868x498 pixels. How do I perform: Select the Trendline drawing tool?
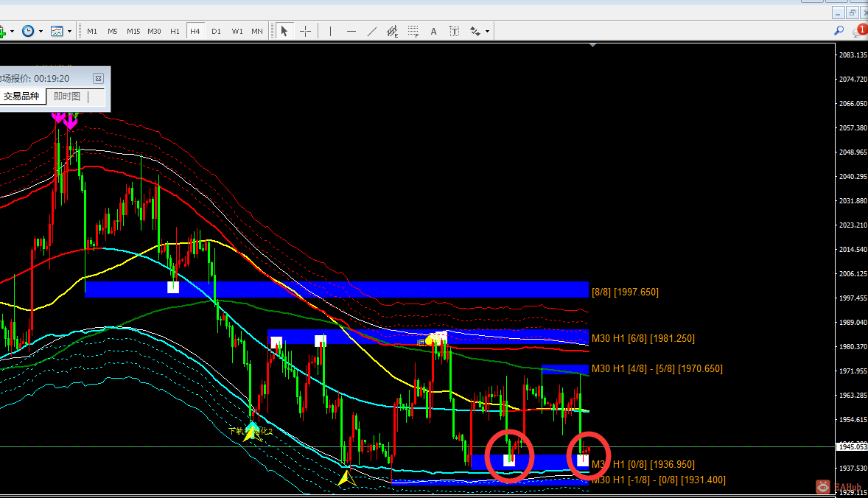tap(372, 32)
